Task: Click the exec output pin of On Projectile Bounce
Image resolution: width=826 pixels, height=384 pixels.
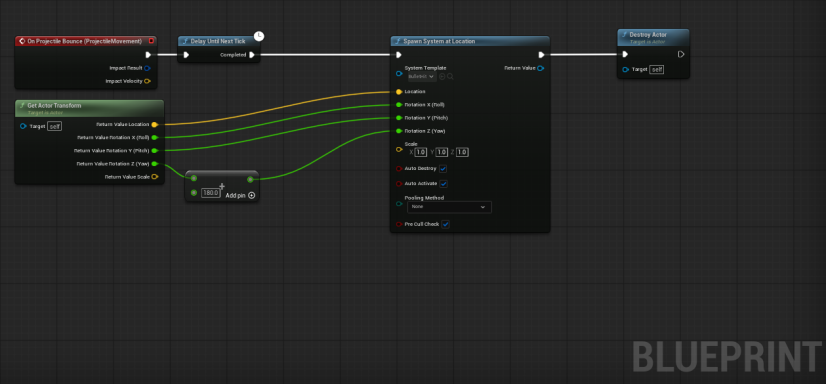Action: coord(148,55)
